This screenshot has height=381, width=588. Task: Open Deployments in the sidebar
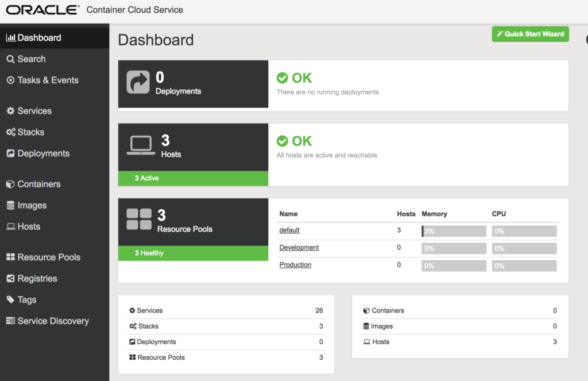click(x=55, y=153)
